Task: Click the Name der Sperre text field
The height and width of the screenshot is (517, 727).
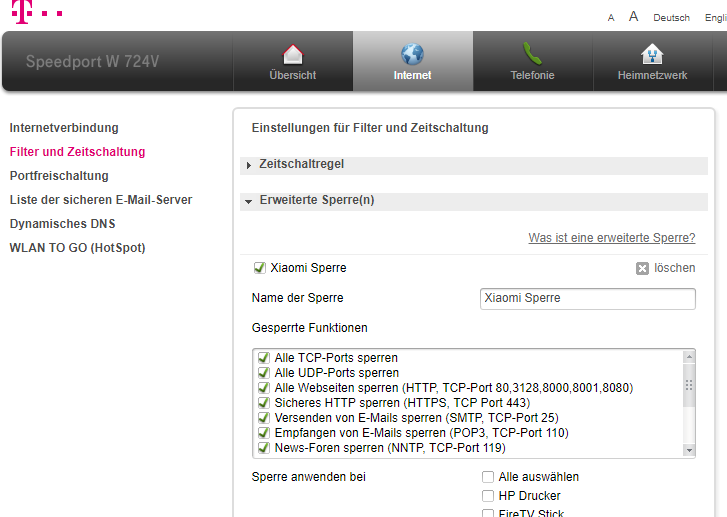Action: [587, 299]
